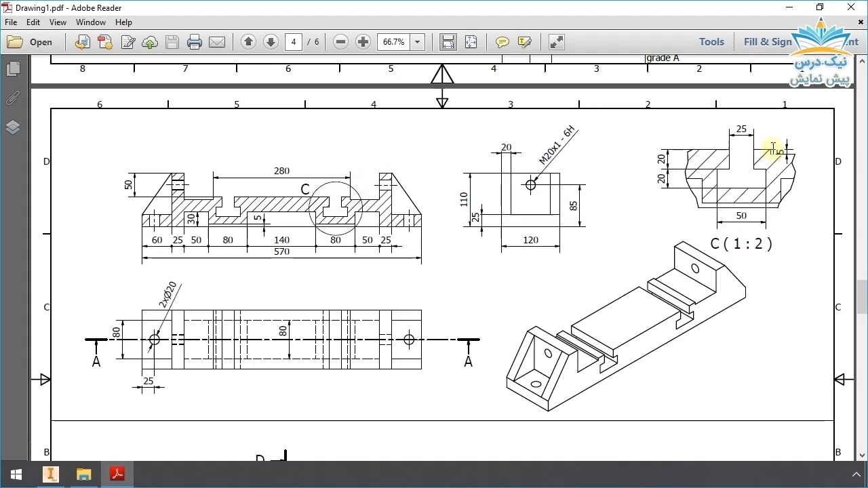The height and width of the screenshot is (488, 868).
Task: Toggle the Attachments paperclip panel
Action: (x=13, y=98)
